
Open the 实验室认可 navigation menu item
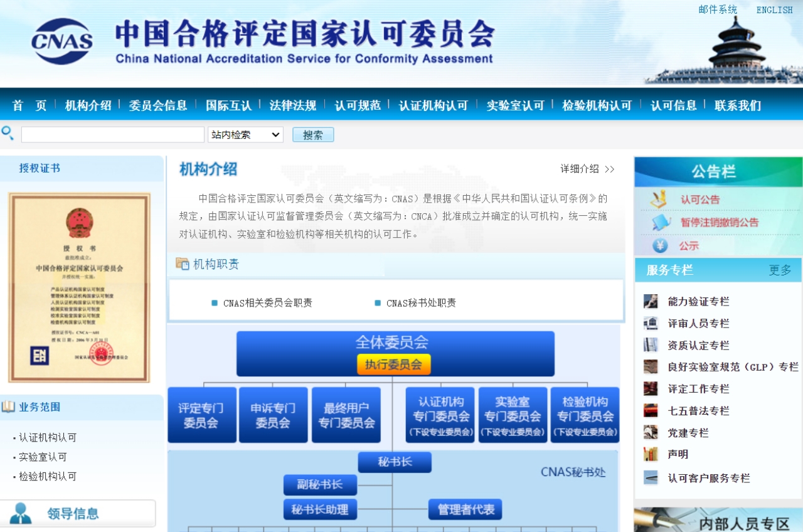coord(515,105)
